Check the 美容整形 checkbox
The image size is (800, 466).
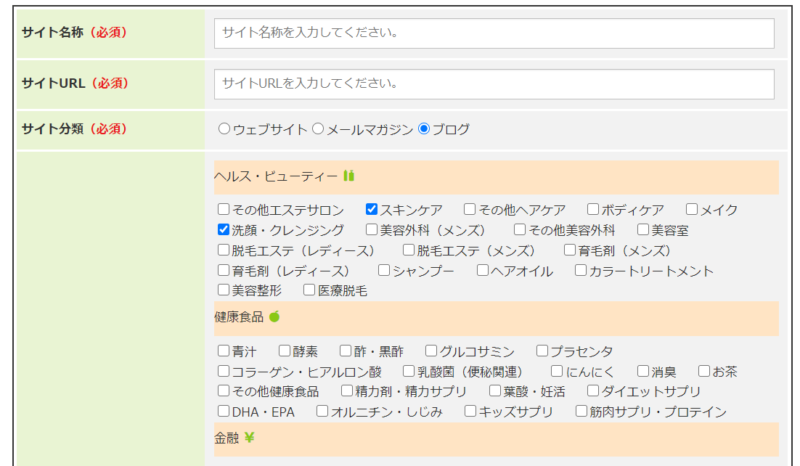pos(223,289)
